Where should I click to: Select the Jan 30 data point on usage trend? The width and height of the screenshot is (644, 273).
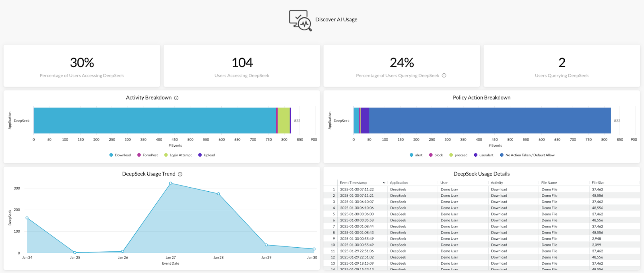point(314,249)
